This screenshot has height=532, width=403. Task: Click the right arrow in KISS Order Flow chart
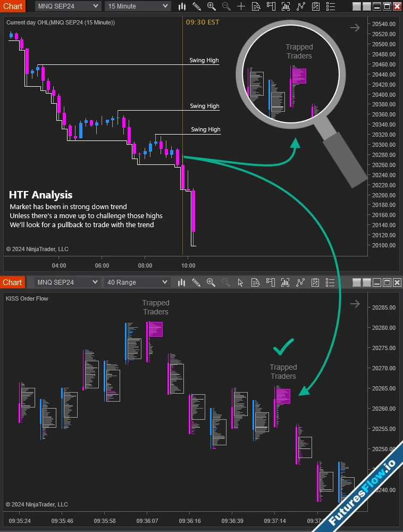coord(355,304)
